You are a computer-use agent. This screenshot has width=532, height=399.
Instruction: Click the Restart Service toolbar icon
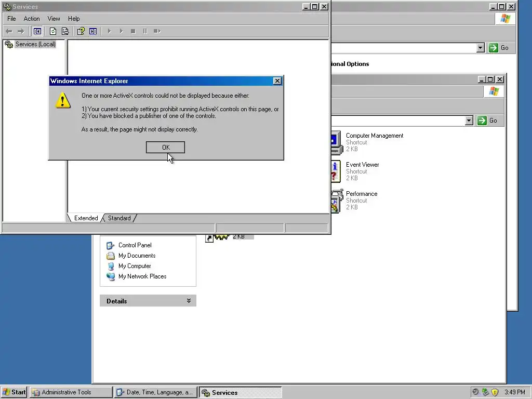157,31
